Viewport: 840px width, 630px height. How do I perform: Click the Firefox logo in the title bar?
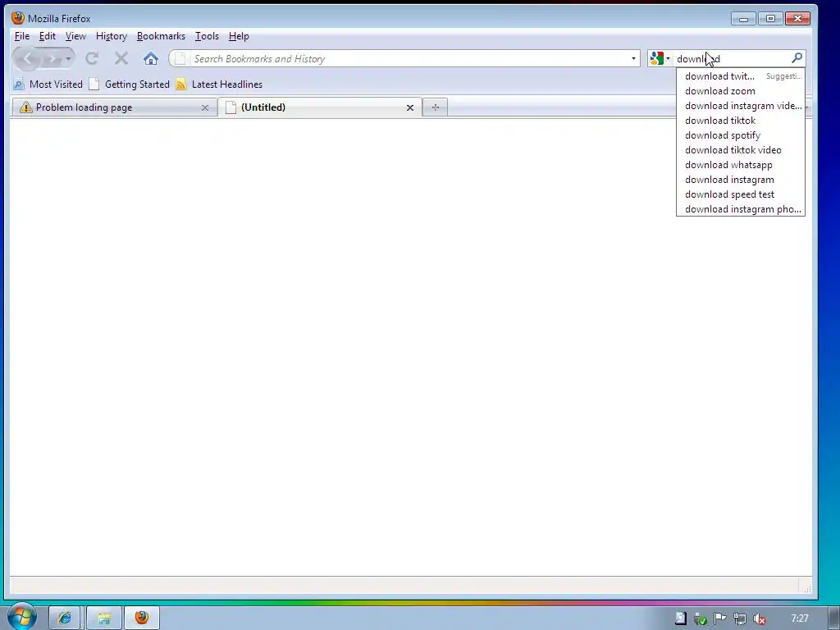(18, 18)
